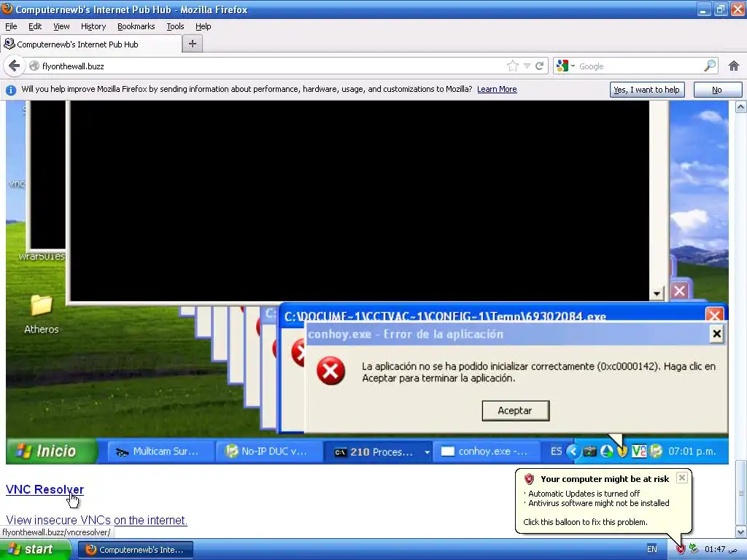Click EN language indicator in local taskbar
This screenshot has height=560, width=747.
651,549
